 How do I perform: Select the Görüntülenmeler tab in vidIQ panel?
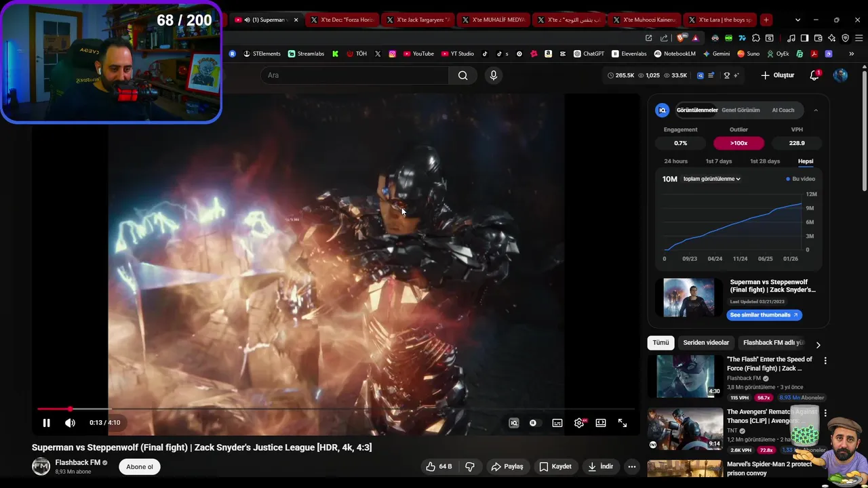tap(697, 110)
